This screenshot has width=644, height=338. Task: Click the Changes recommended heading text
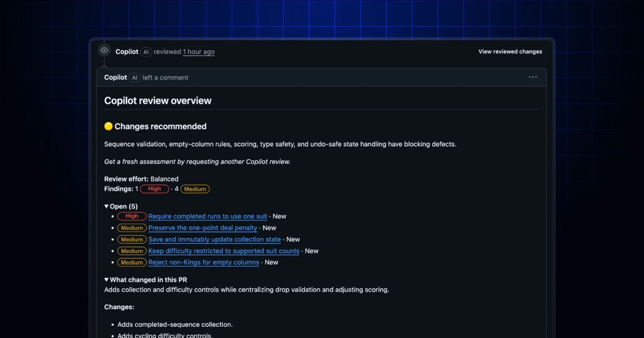click(x=161, y=126)
